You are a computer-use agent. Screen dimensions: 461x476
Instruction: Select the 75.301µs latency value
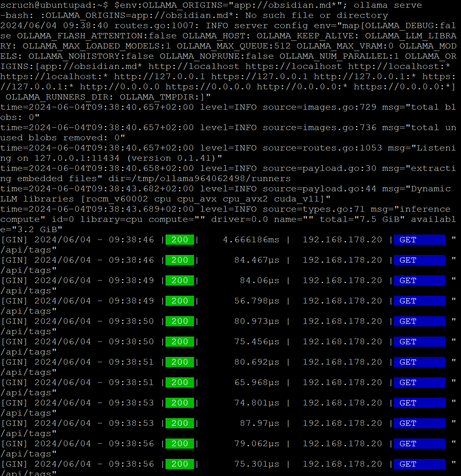(x=256, y=464)
